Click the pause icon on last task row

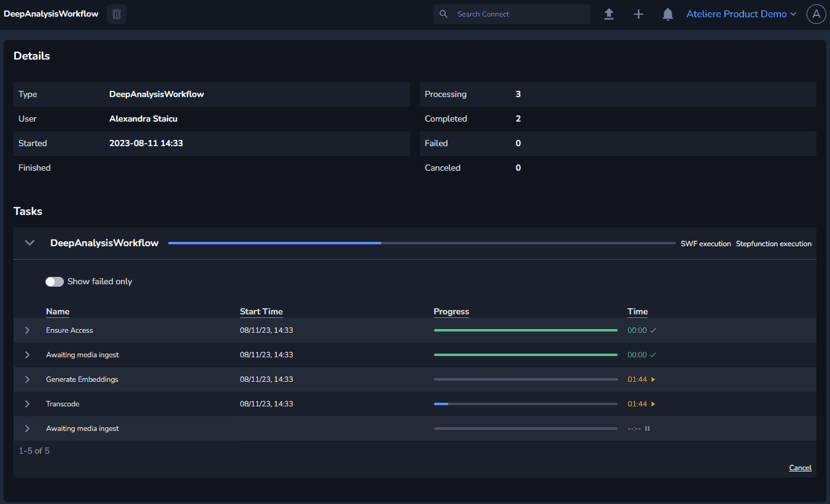pyautogui.click(x=647, y=428)
